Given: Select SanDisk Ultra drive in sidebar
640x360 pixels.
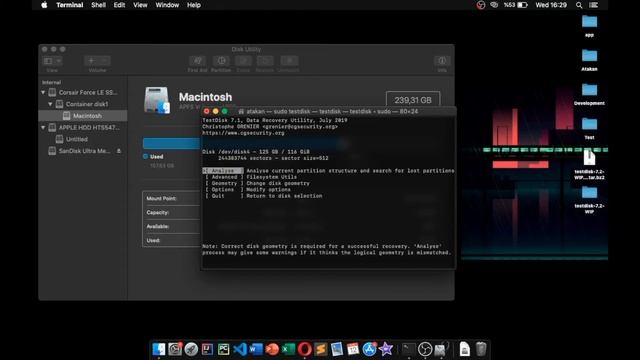Looking at the screenshot, I should [79, 151].
